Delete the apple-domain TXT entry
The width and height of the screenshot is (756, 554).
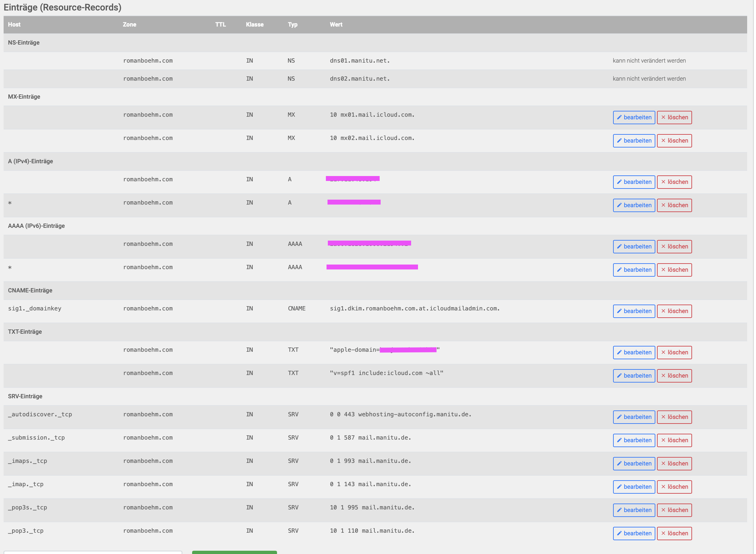tap(674, 352)
